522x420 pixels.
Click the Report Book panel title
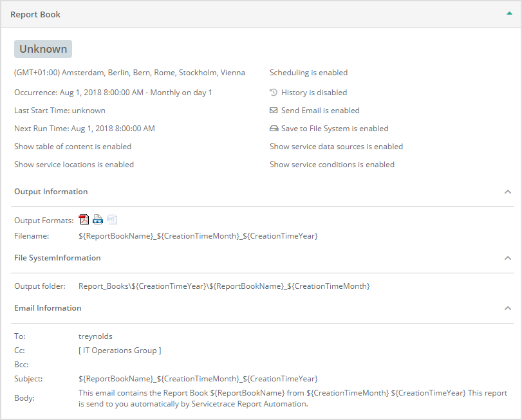(35, 14)
